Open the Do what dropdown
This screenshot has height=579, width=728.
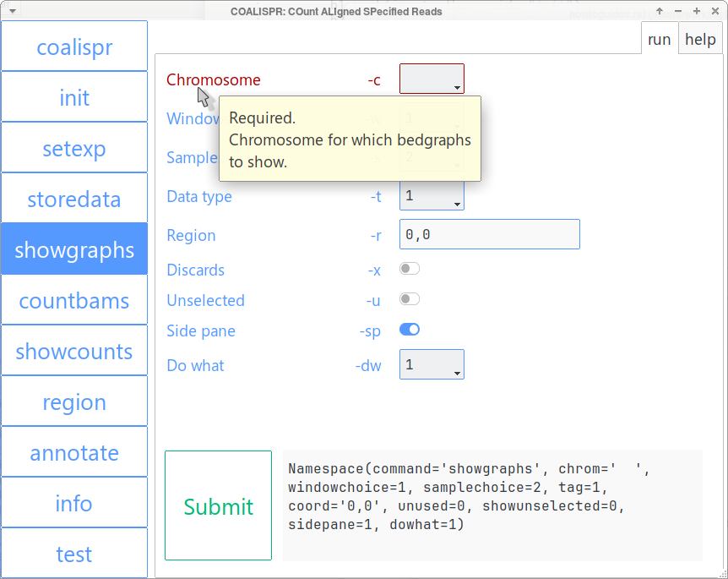(432, 365)
